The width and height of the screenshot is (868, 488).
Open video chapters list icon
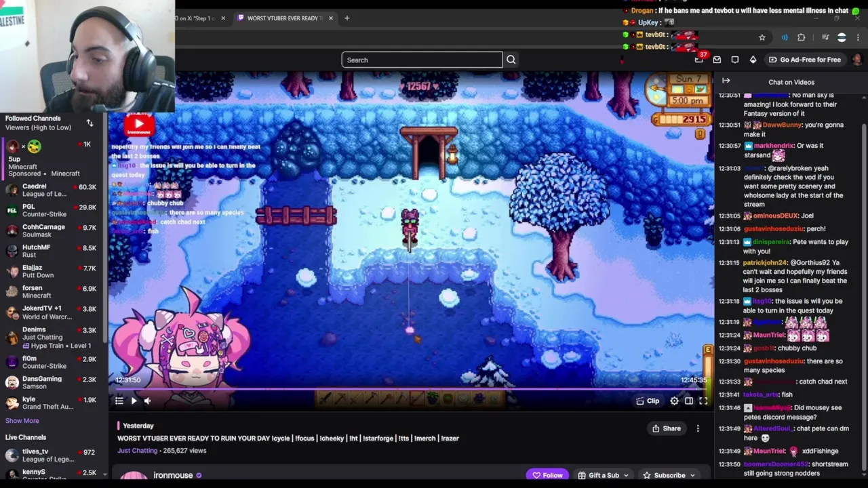click(x=119, y=401)
